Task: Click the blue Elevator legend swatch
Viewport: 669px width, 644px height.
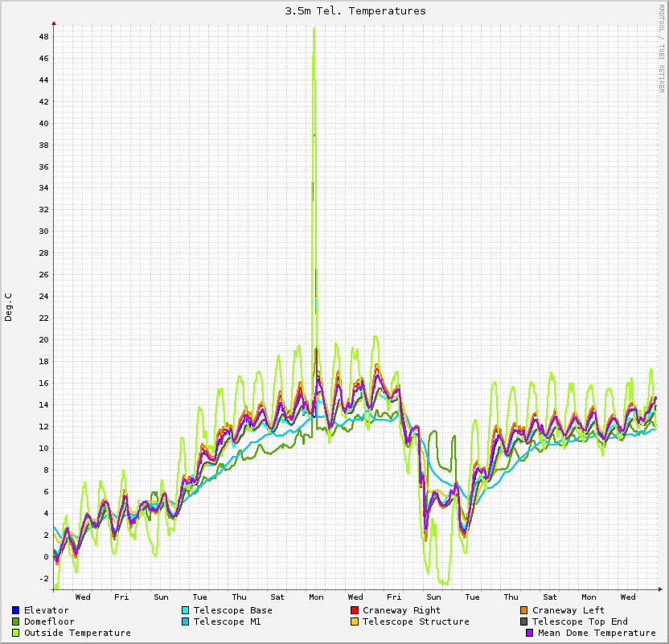Action: coord(16,610)
